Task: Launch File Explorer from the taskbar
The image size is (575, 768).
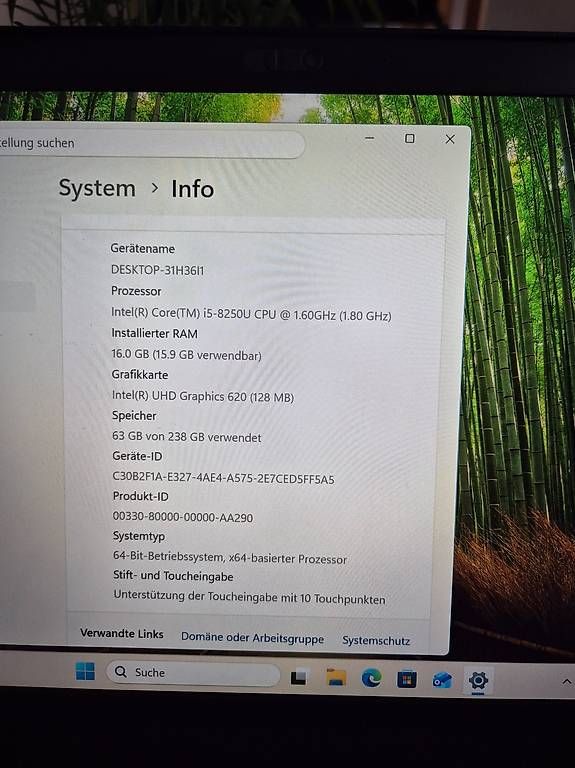Action: click(x=336, y=677)
